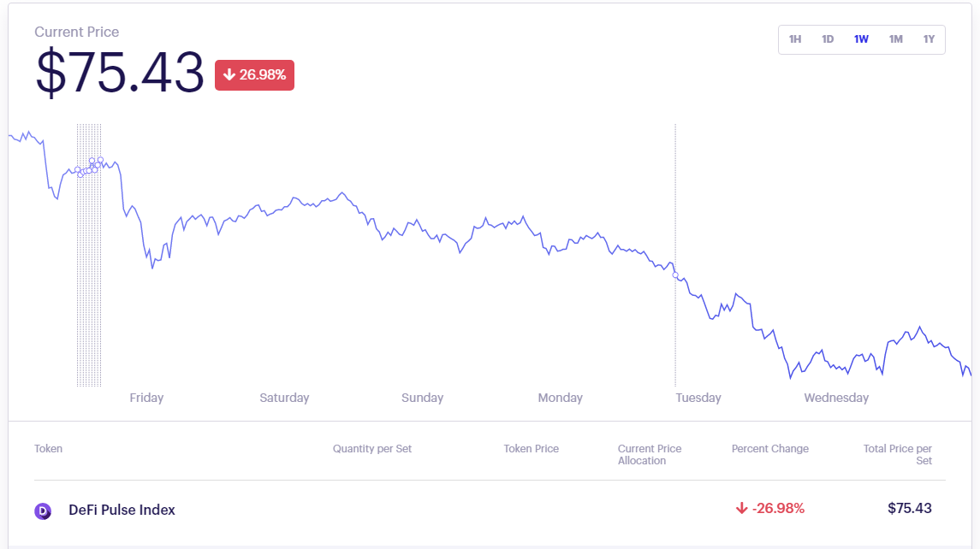Click the red arrow in the Percent Change row

[x=741, y=509]
